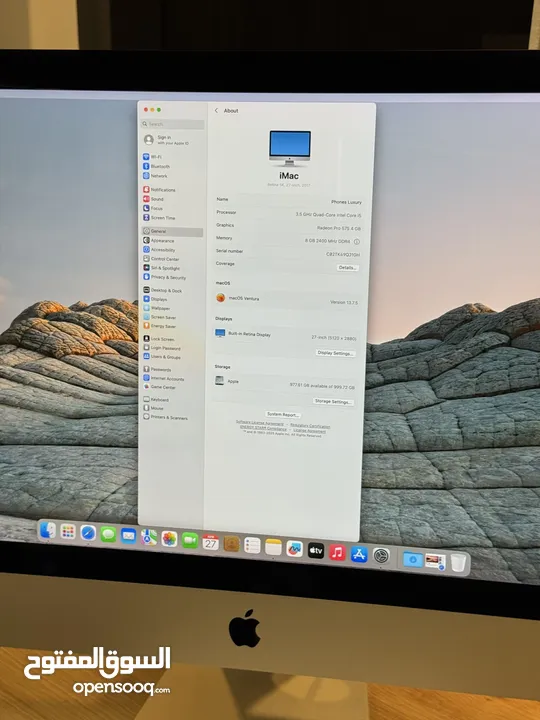Open the App Store from the Dock

coord(359,554)
